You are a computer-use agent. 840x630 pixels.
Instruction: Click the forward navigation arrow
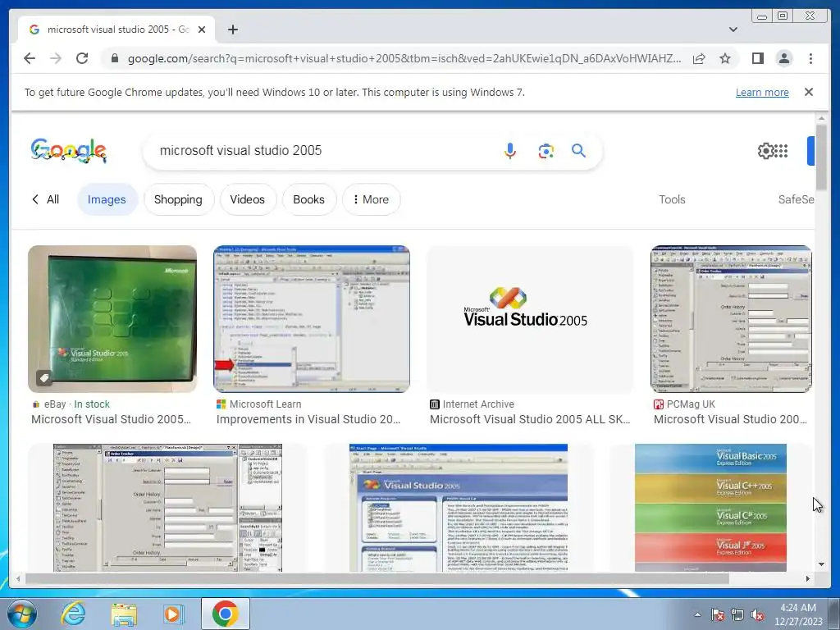point(56,58)
